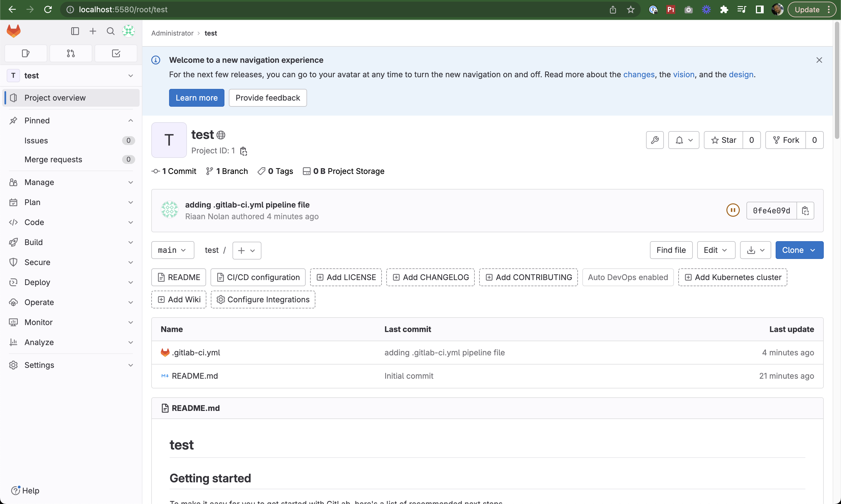Open the vision link
This screenshot has width=841, height=504.
684,74
